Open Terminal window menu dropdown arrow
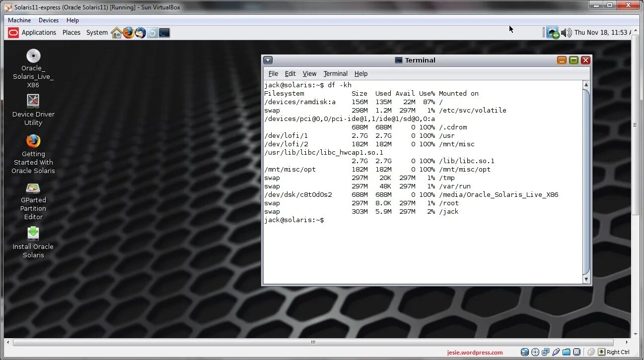This screenshot has height=360, width=644. (268, 60)
